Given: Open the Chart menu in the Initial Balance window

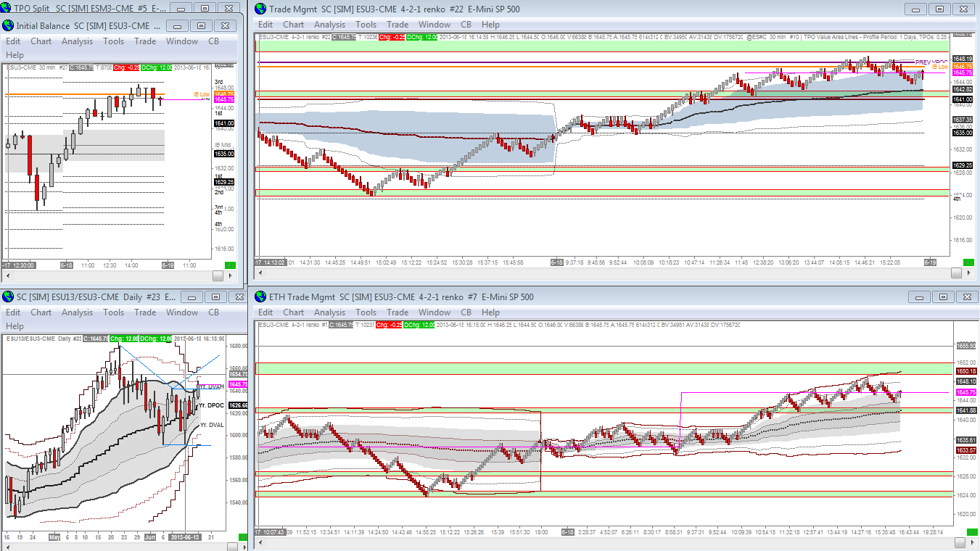Looking at the screenshot, I should pyautogui.click(x=41, y=41).
